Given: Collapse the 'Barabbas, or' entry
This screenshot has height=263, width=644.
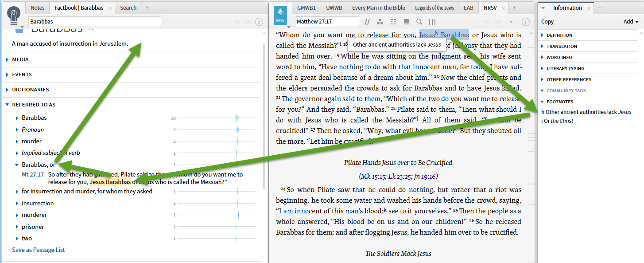Looking at the screenshot, I should coord(17,165).
